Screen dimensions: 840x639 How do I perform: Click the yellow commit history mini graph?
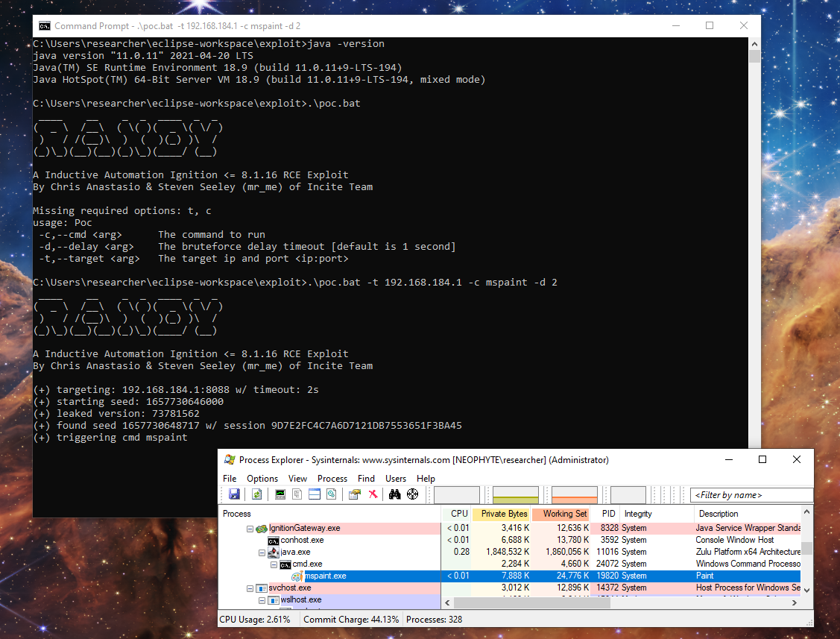pyautogui.click(x=515, y=495)
